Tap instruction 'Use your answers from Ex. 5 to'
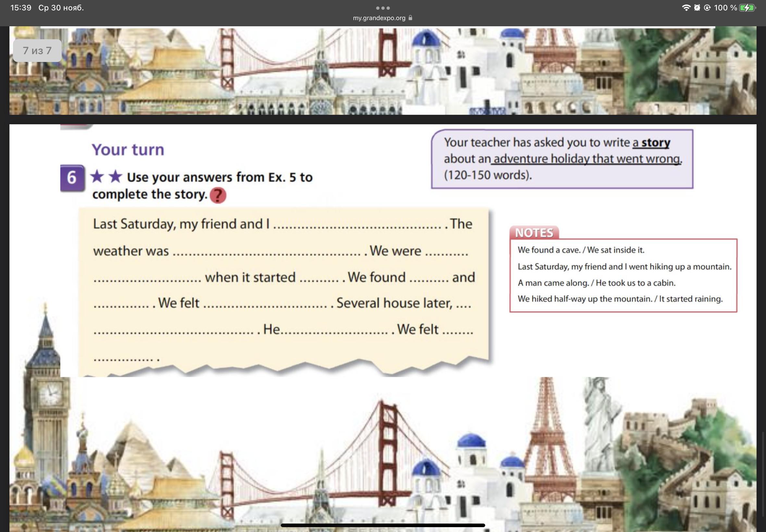Viewport: 766px width, 532px height. [x=219, y=177]
